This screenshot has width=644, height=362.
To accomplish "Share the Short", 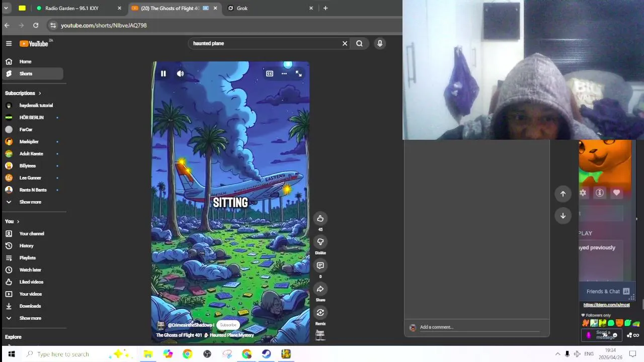I will coord(320,289).
